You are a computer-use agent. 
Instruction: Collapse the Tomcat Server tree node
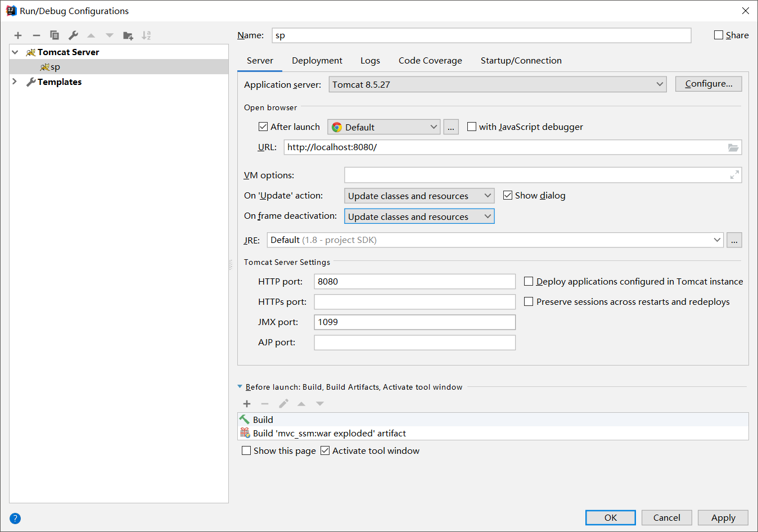point(15,52)
